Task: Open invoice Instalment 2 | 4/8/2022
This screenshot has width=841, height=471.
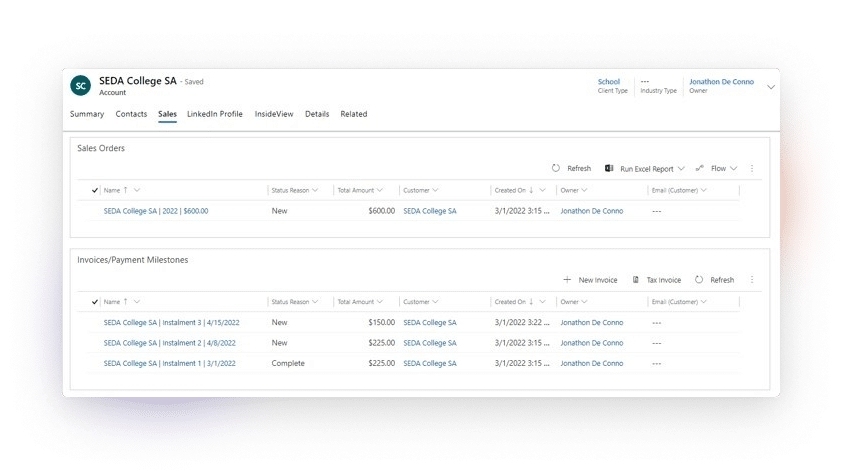Action: [x=169, y=343]
